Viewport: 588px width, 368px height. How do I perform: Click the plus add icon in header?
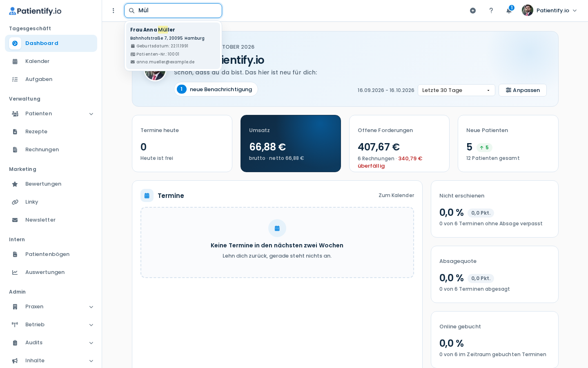click(x=473, y=11)
